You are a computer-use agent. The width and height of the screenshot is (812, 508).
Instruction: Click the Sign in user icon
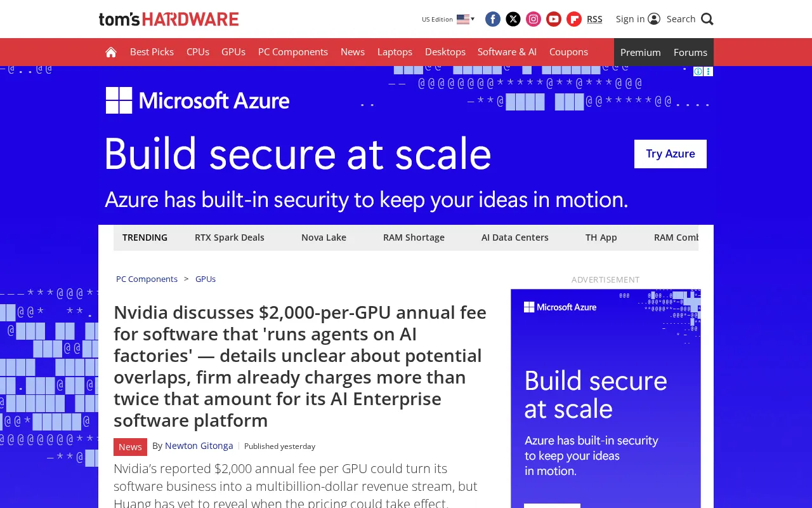(x=654, y=19)
